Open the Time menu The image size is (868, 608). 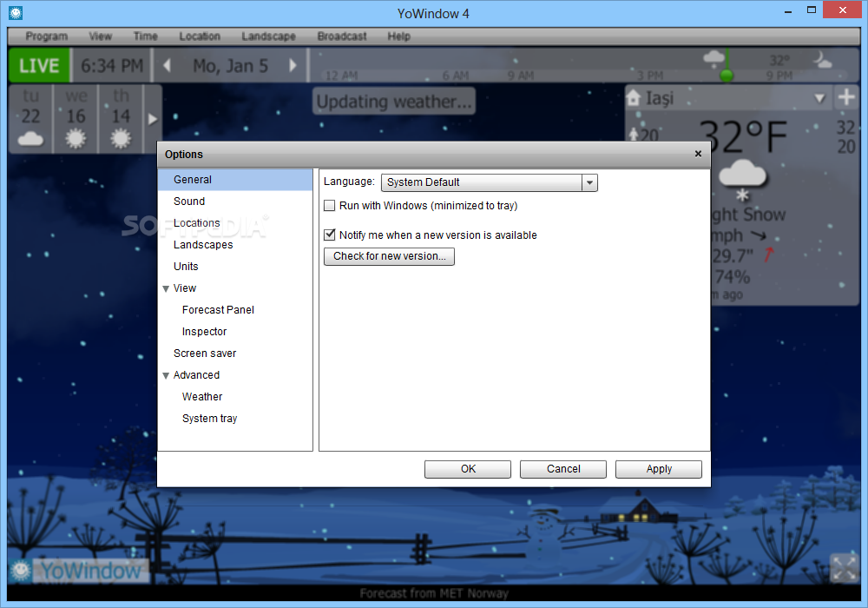click(146, 36)
